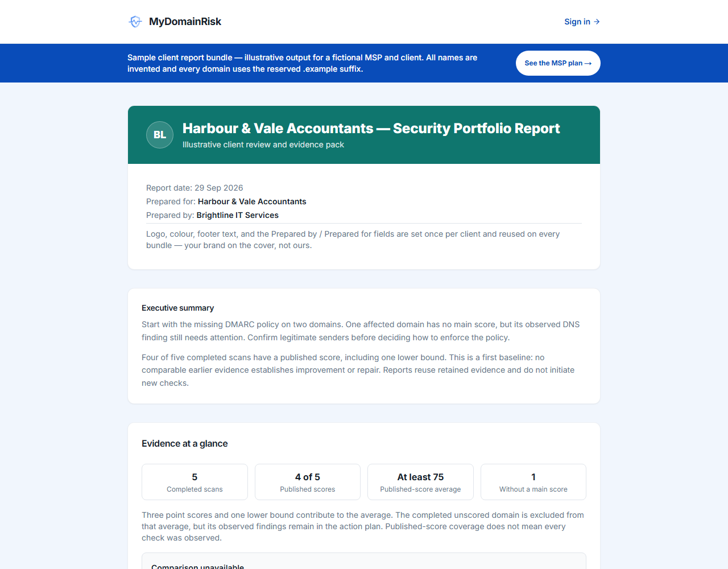This screenshot has width=728, height=569.
Task: Click the sample client report bundle banner text
Action: [x=302, y=63]
